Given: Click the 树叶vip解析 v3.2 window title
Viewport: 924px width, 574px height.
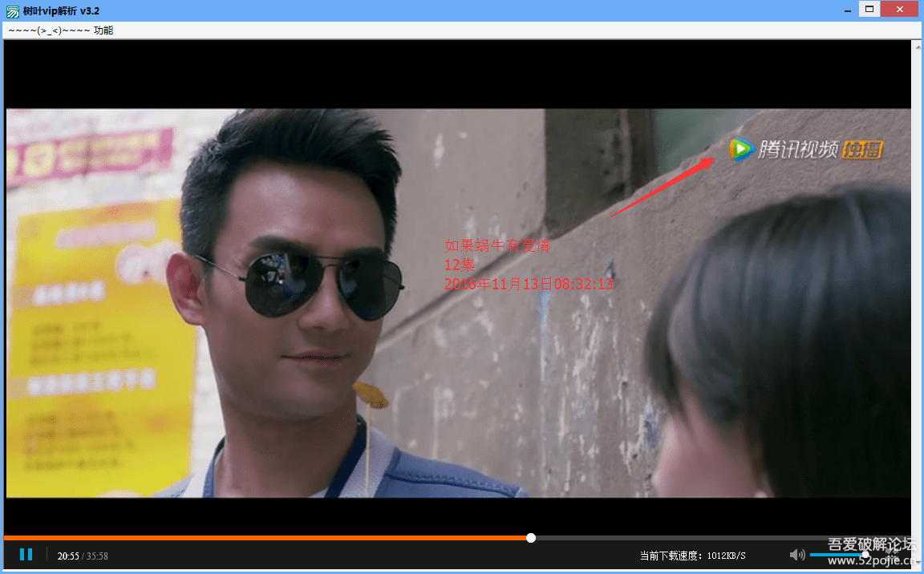Looking at the screenshot, I should (61, 11).
